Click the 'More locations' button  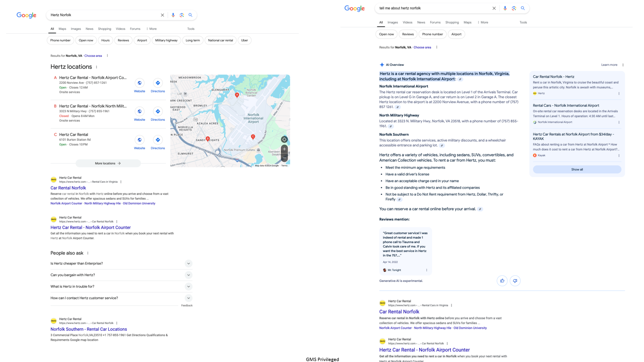108,163
